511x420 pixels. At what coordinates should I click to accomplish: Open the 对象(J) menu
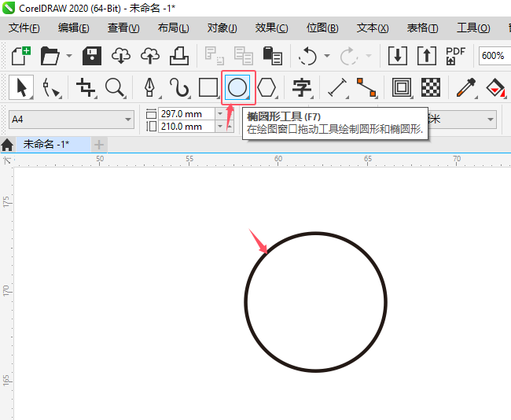[x=222, y=28]
